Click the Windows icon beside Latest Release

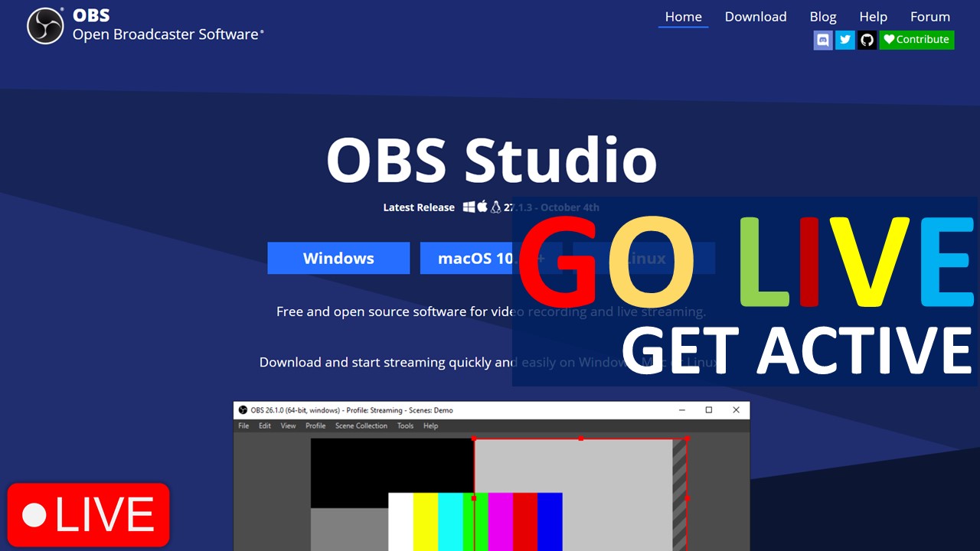(469, 207)
